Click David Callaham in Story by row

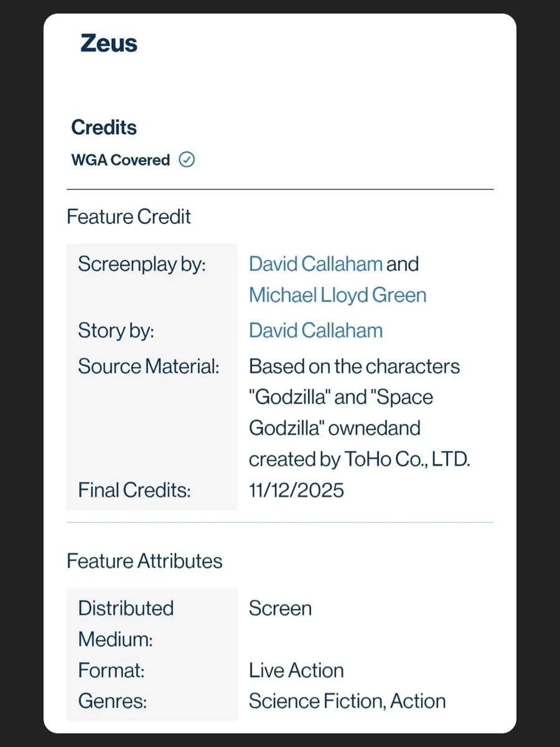point(315,331)
